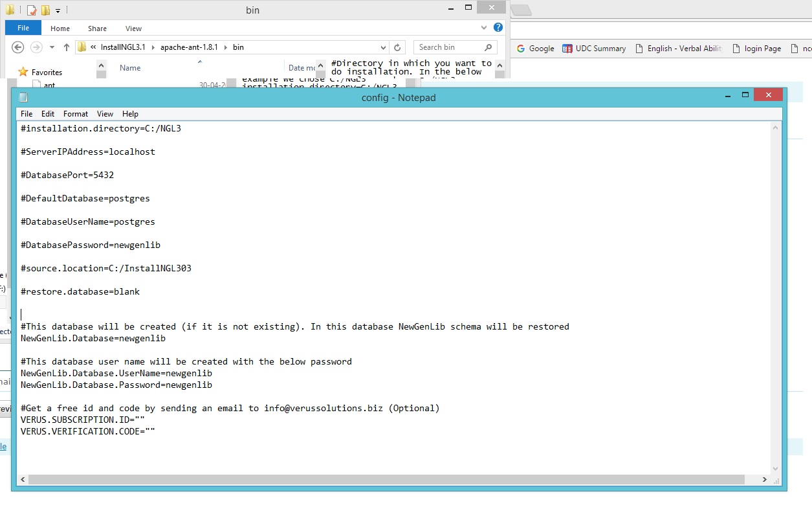Screen dimensions: 812x507
Task: Click the Explorer Help question mark icon
Action: [498, 28]
